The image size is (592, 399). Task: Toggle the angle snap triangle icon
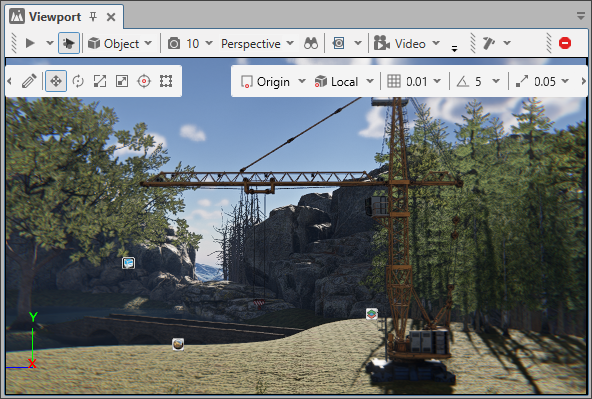[x=462, y=81]
